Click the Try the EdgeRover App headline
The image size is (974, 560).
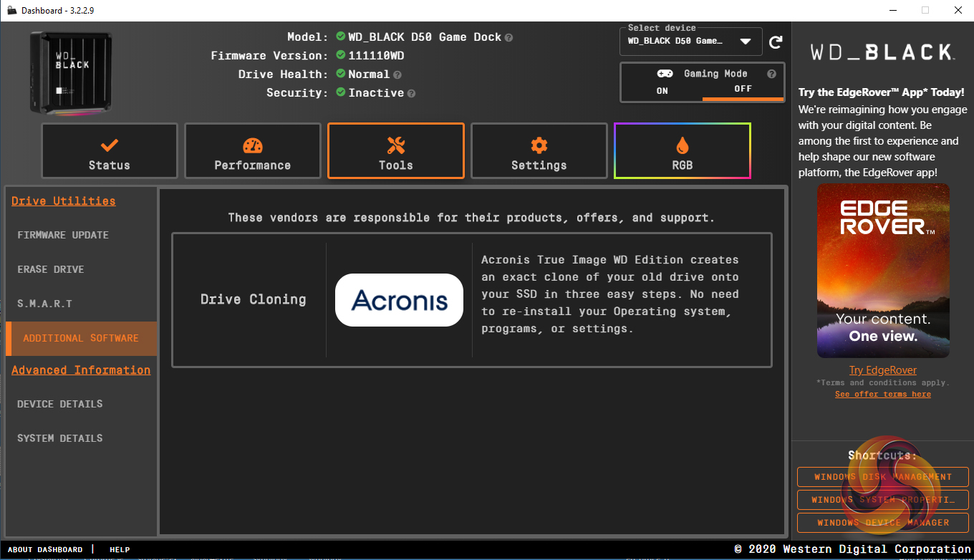[x=882, y=92]
